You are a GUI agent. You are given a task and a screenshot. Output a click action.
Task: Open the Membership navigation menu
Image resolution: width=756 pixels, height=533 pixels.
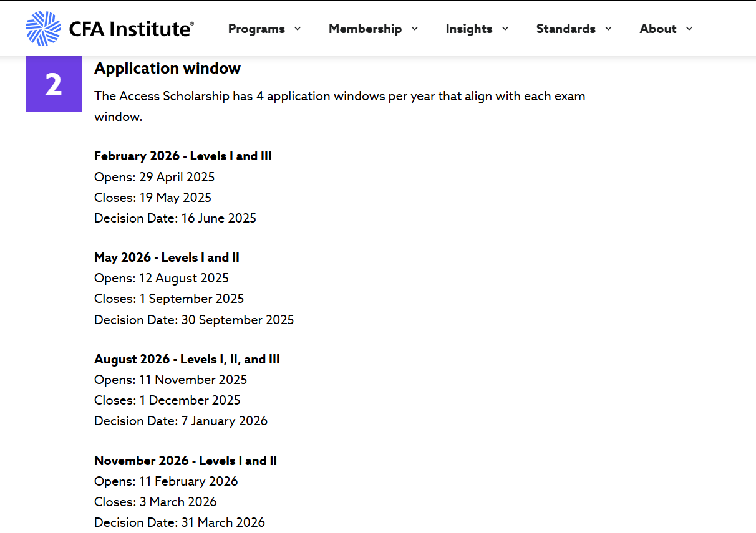[365, 29]
